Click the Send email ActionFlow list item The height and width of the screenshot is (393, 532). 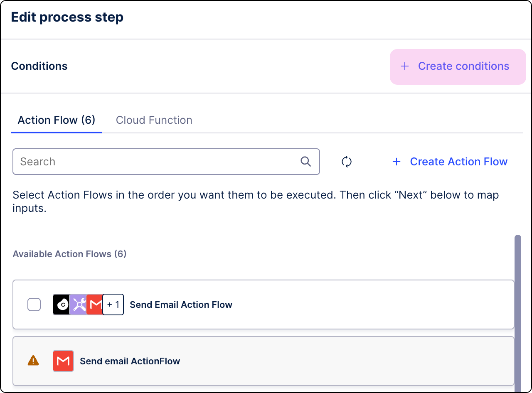249,361
